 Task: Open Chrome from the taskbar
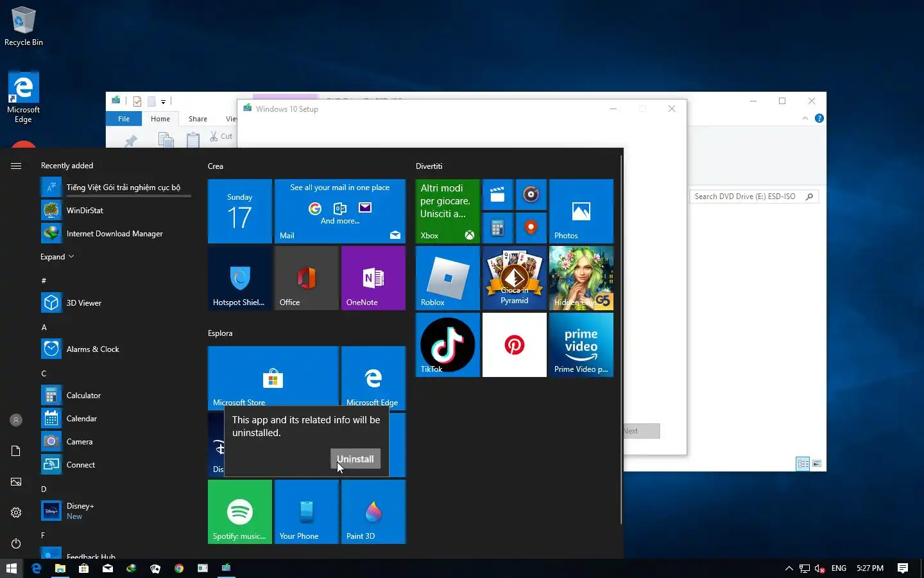[x=179, y=568]
